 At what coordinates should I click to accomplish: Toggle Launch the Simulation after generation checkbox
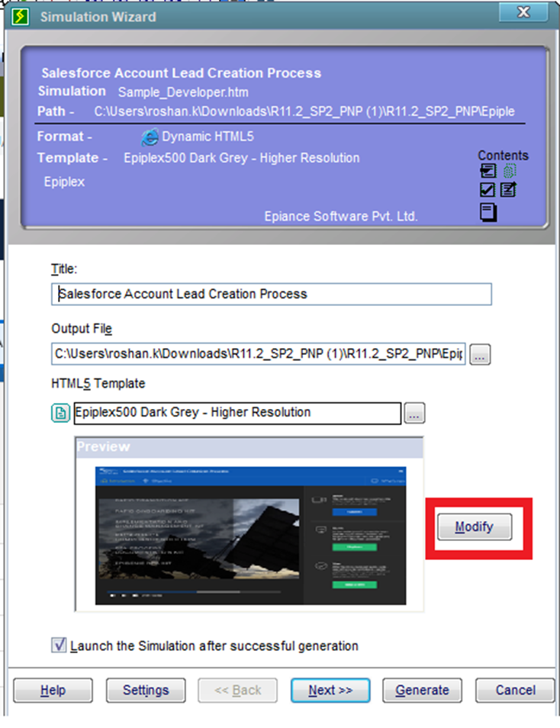pyautogui.click(x=59, y=645)
